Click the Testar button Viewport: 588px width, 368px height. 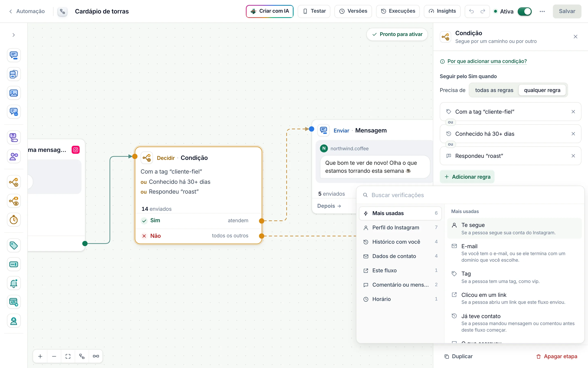click(x=314, y=11)
